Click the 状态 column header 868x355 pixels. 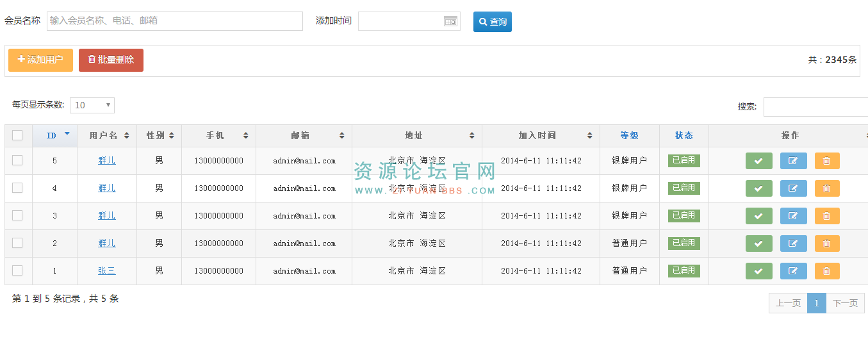click(684, 136)
